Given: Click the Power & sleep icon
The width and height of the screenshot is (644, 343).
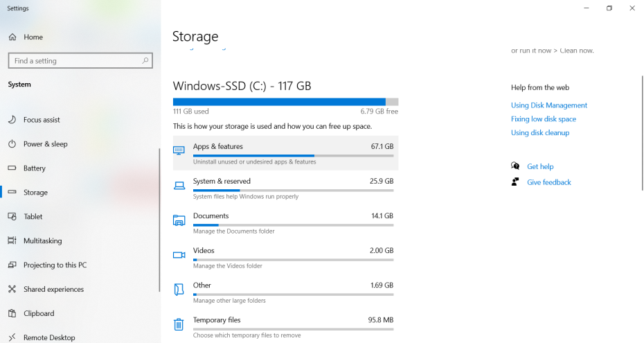Looking at the screenshot, I should click(12, 144).
